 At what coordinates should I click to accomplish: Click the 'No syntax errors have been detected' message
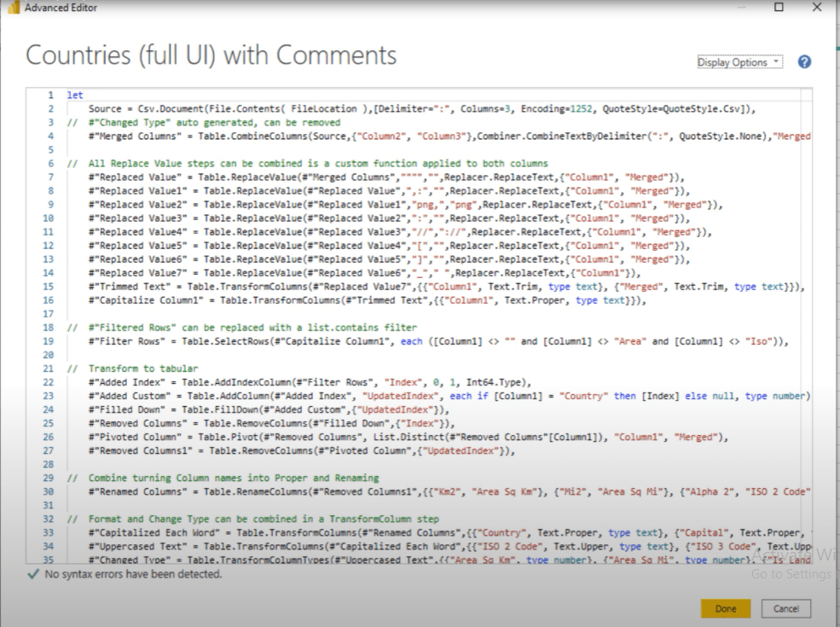[x=133, y=574]
